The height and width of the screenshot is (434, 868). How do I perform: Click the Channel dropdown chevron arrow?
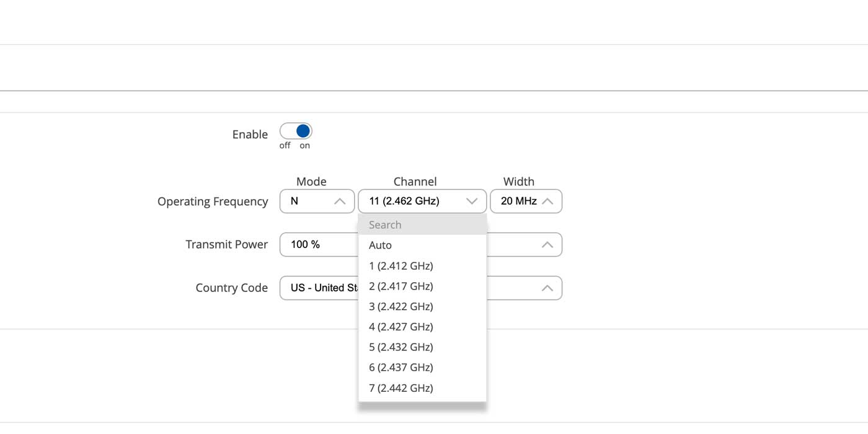(471, 201)
